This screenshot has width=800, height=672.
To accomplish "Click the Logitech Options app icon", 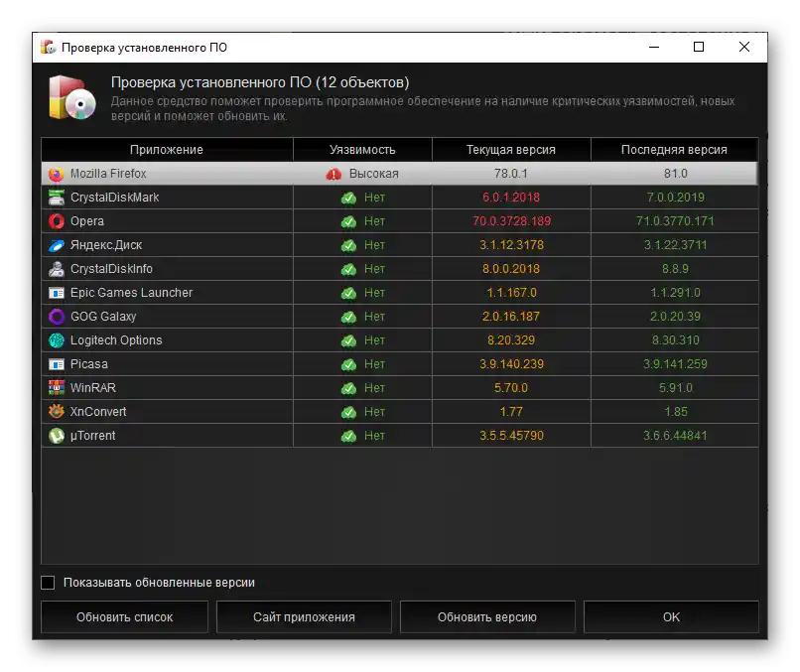I will pyautogui.click(x=57, y=340).
